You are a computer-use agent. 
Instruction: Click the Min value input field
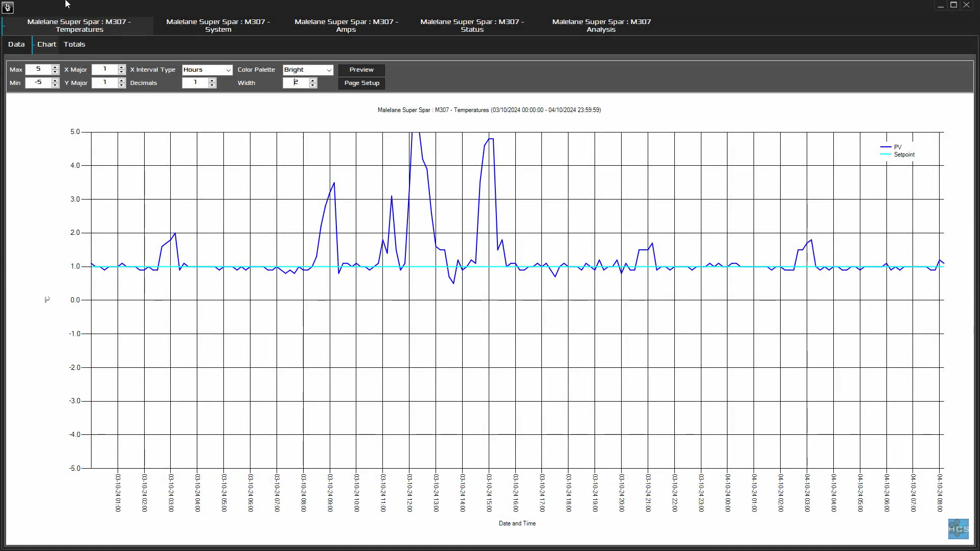(x=38, y=83)
